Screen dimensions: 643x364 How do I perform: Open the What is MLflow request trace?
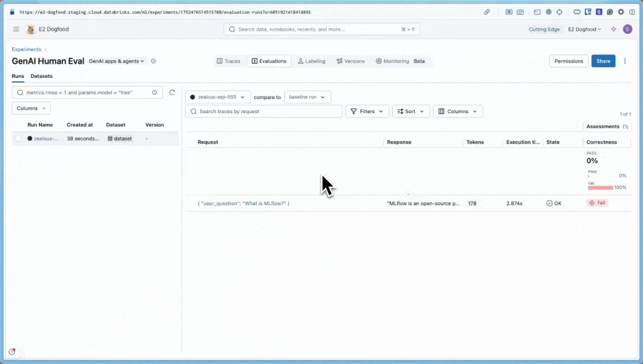pyautogui.click(x=244, y=203)
